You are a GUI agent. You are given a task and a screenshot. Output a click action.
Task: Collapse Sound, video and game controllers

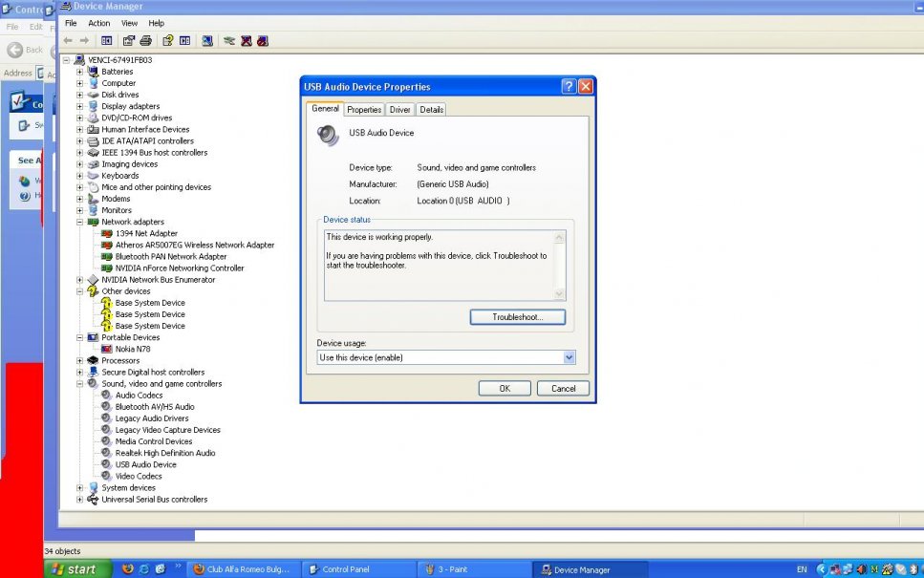pos(80,383)
